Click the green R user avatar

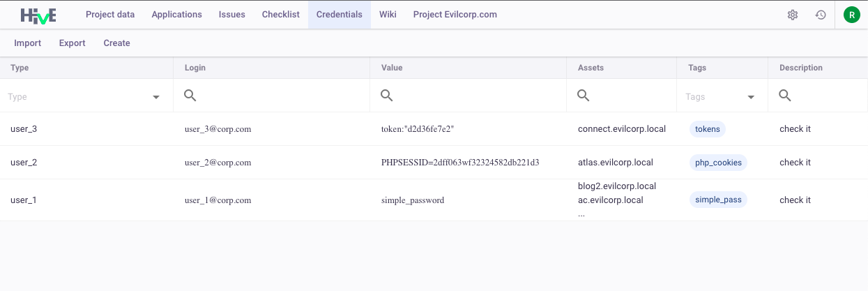851,15
